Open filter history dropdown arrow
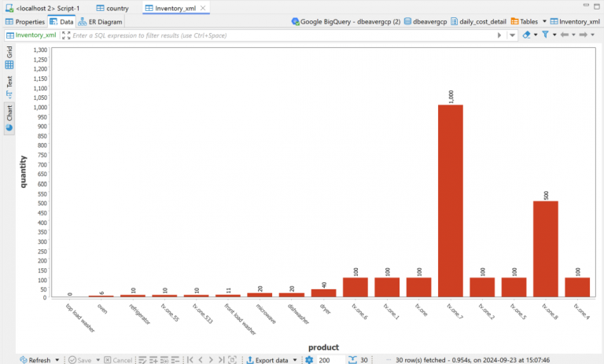Screen dimensions: 604x364 point(513,35)
